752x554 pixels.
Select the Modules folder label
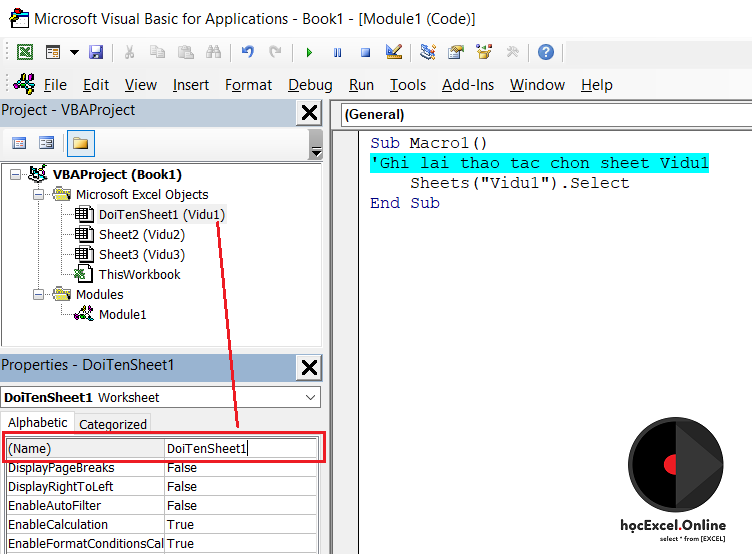[100, 295]
